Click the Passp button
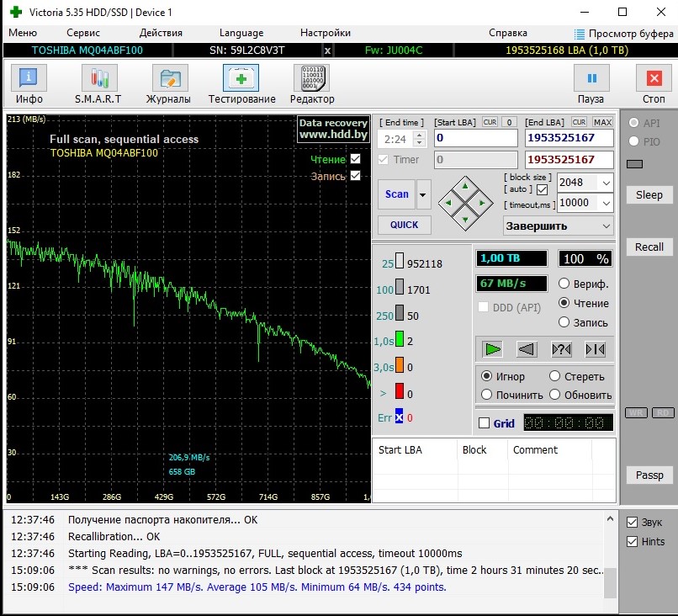 click(x=649, y=475)
